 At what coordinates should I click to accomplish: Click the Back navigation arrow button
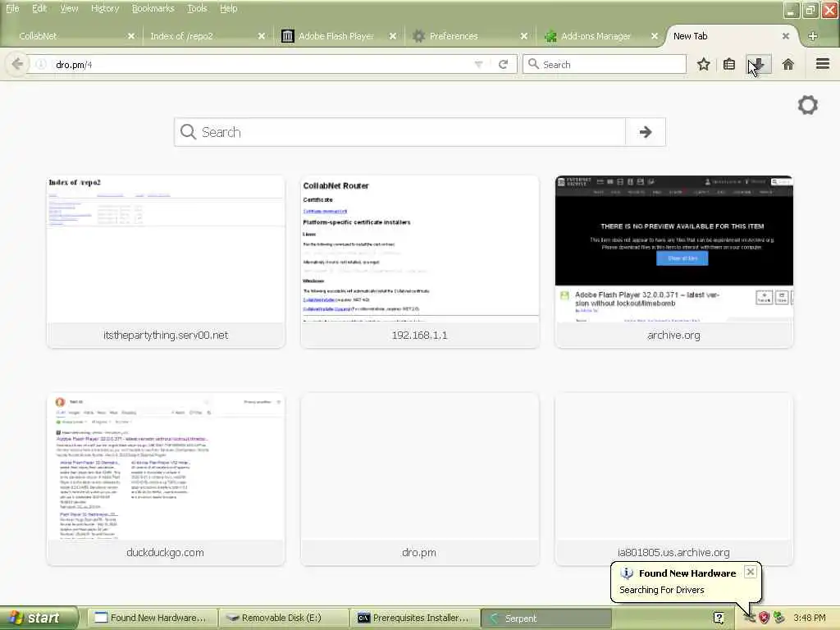pyautogui.click(x=17, y=64)
